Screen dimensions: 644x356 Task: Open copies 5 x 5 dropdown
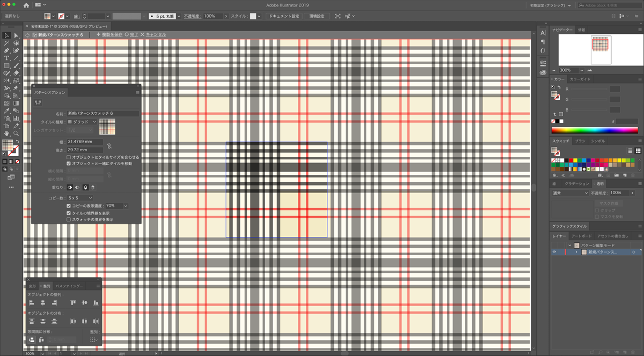point(79,198)
